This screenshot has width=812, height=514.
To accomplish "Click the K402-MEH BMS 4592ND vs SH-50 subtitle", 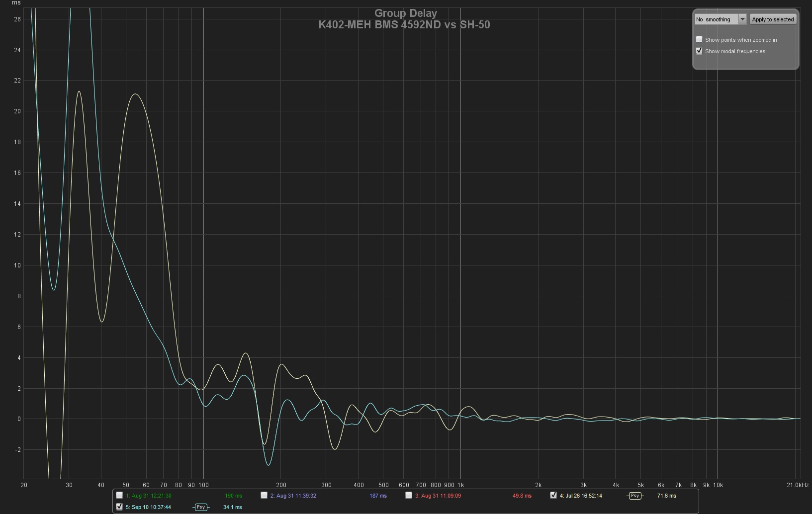I will tap(404, 25).
